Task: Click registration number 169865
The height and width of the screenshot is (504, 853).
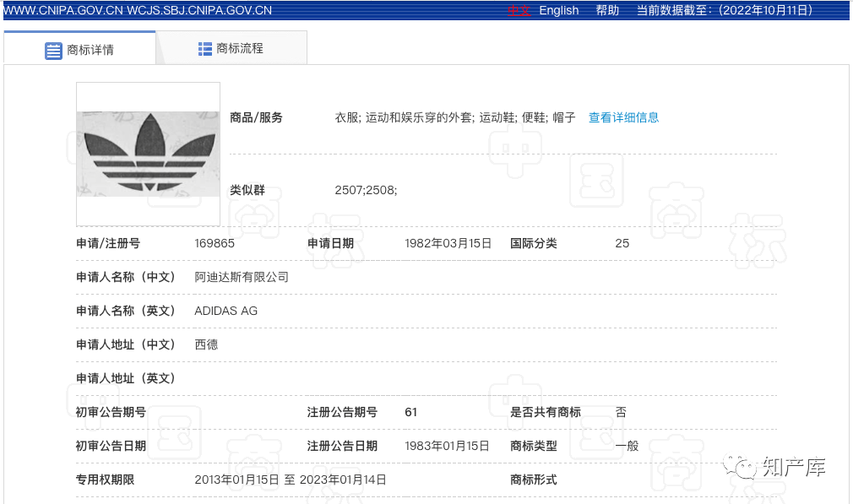Action: [x=215, y=243]
